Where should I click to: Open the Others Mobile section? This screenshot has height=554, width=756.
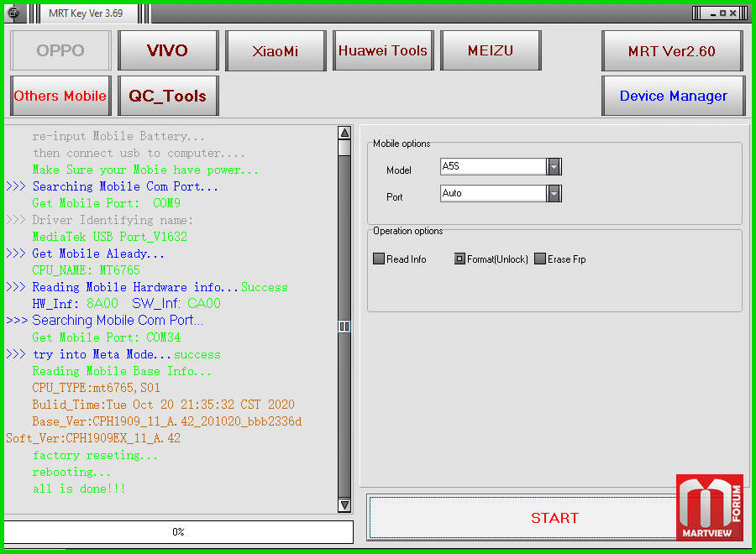tap(60, 96)
